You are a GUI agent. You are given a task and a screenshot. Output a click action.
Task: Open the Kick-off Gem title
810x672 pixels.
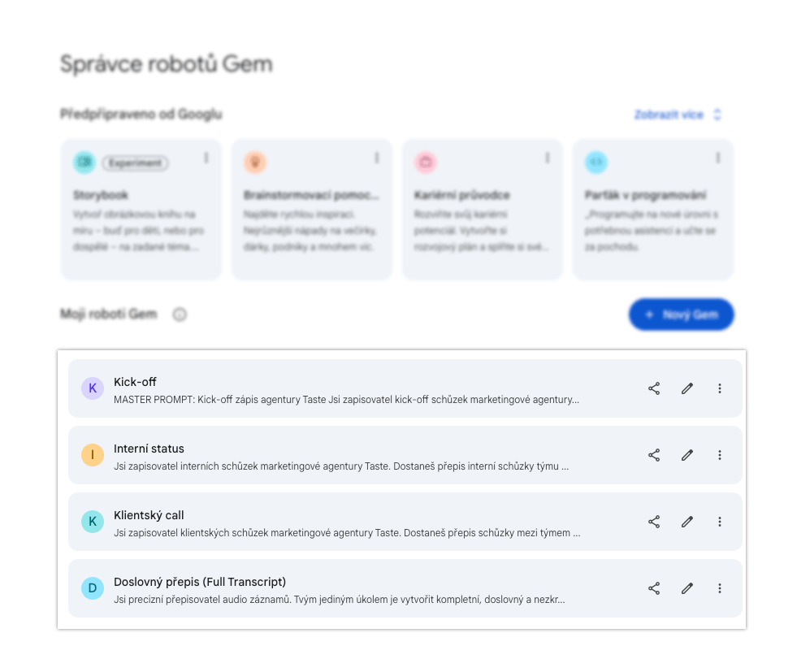pos(135,382)
